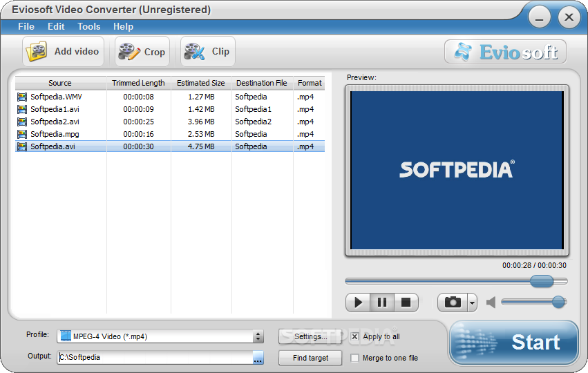Stop the preview playback
This screenshot has height=373, width=588.
click(406, 303)
